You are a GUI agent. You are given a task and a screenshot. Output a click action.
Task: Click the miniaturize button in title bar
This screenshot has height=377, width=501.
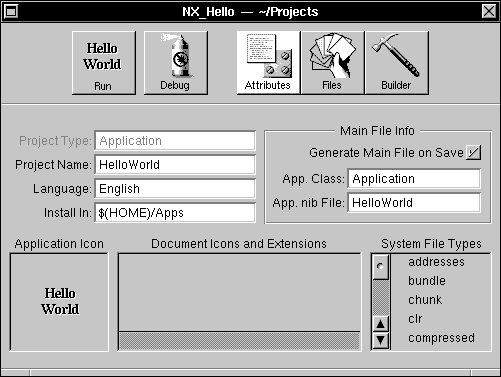pos(11,11)
